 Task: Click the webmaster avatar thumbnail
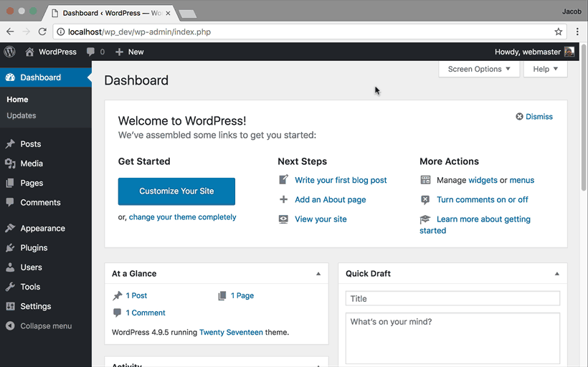pyautogui.click(x=569, y=52)
